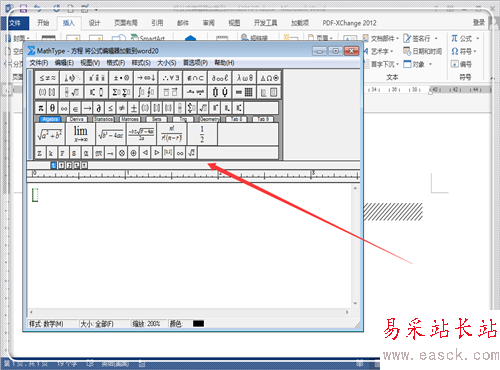Open the uppercase Greek letters palette (ΔΩ⊛)
This screenshot has width=500, height=370.
269,78
